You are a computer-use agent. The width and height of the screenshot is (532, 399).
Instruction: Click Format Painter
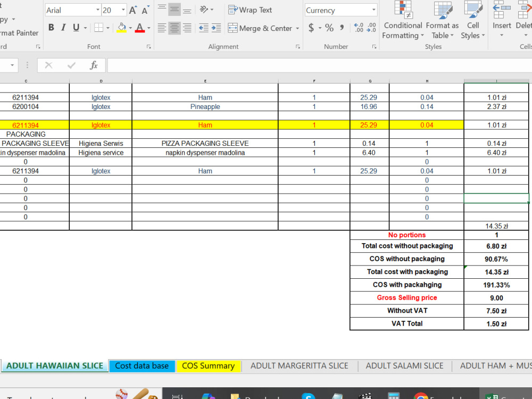pos(19,33)
